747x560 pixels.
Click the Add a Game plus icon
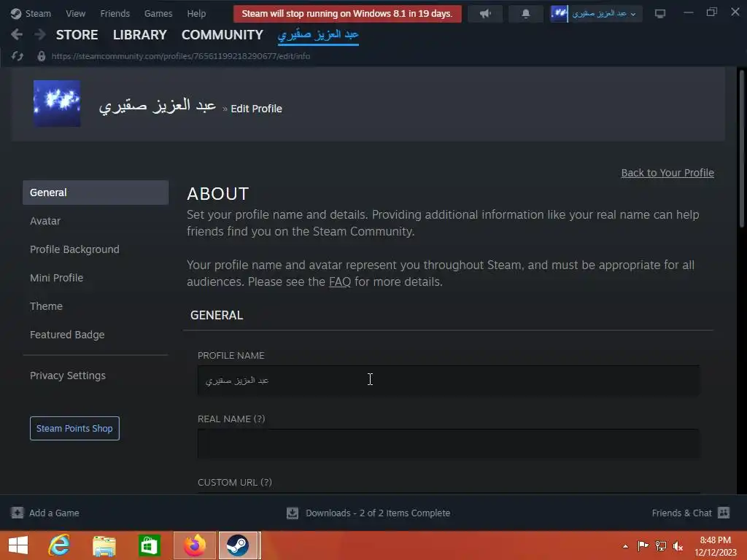pyautogui.click(x=18, y=513)
